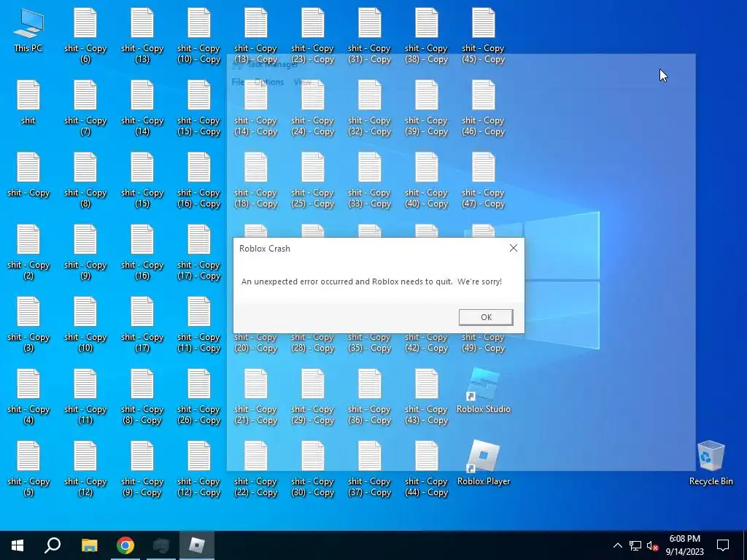Select the file "shit - Copy (37) - Copy"
Screen dimensions: 747x560
(369, 469)
